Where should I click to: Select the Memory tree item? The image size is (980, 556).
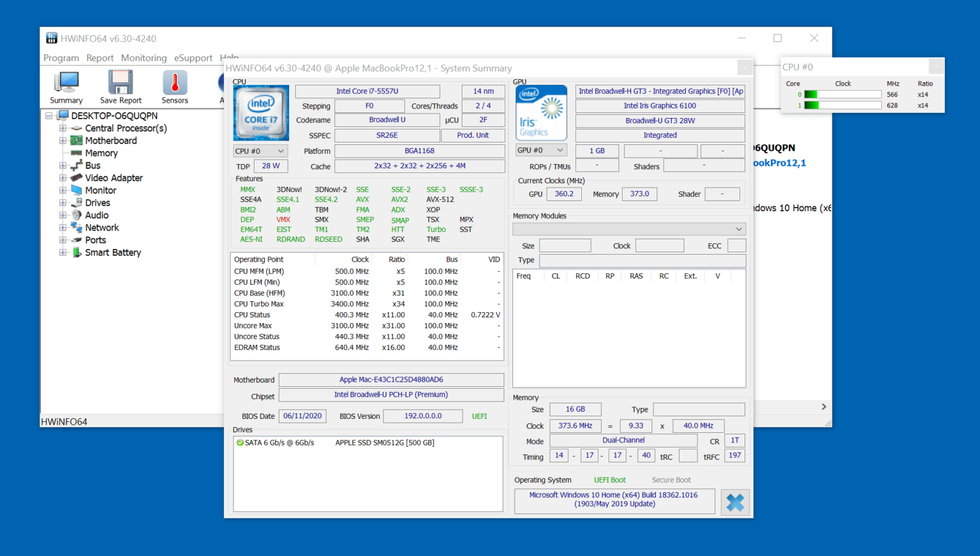[x=101, y=153]
